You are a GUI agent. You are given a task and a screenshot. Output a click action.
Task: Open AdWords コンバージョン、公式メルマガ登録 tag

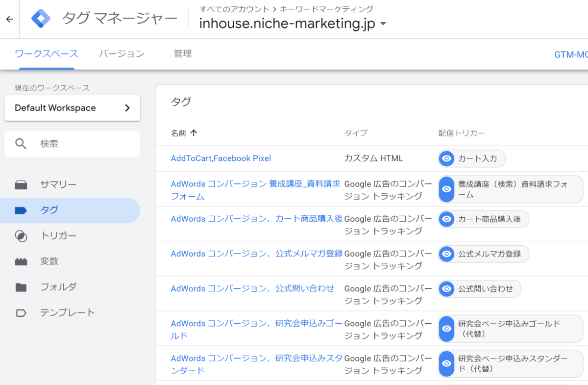tap(257, 254)
